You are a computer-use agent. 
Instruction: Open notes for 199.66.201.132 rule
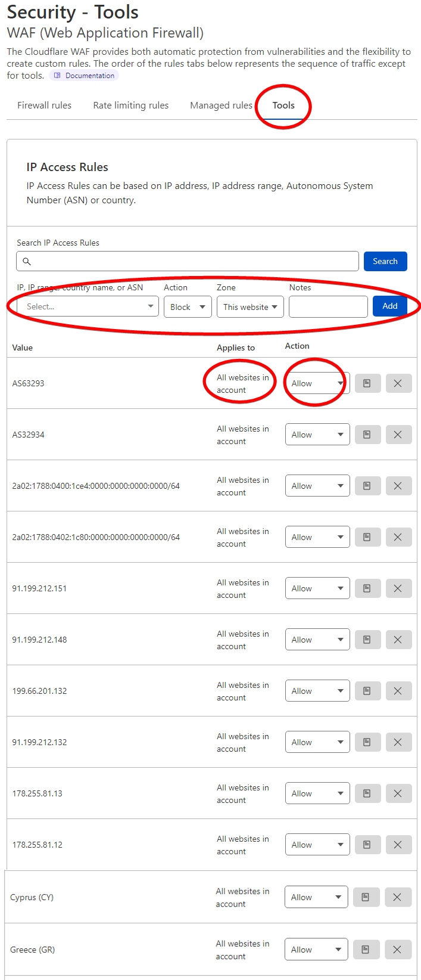367,691
